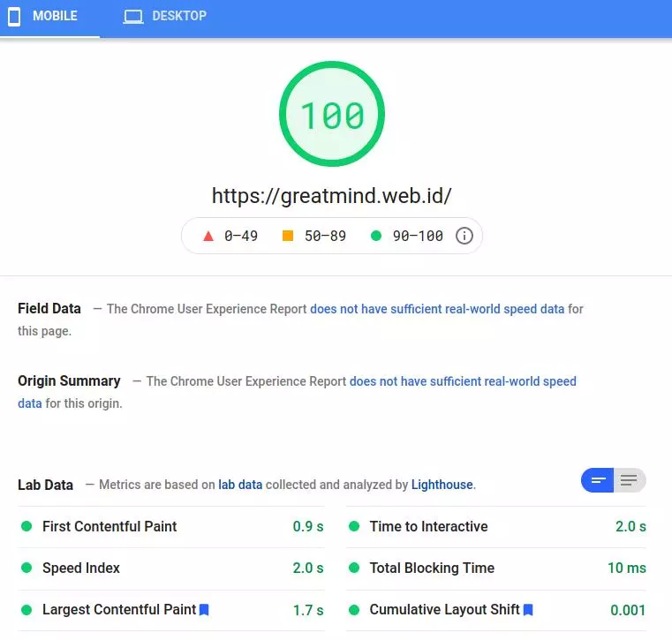Viewport: 672px width, 640px height.
Task: Open Origin Summary insufficient speed data link
Action: (463, 381)
